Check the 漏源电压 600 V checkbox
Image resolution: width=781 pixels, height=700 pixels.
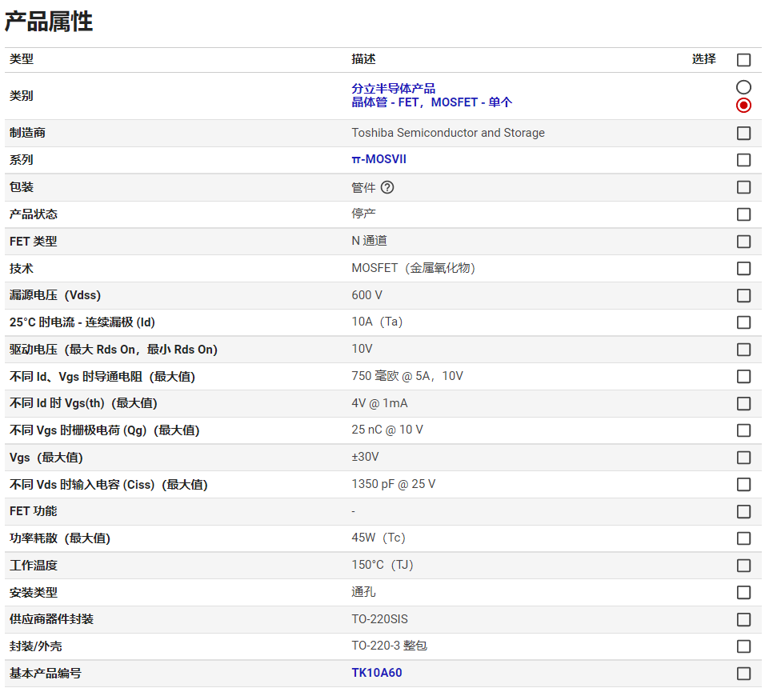click(743, 295)
